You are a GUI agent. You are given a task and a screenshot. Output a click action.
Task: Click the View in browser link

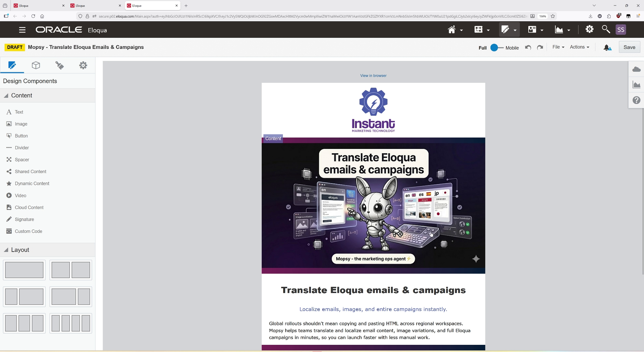[373, 76]
